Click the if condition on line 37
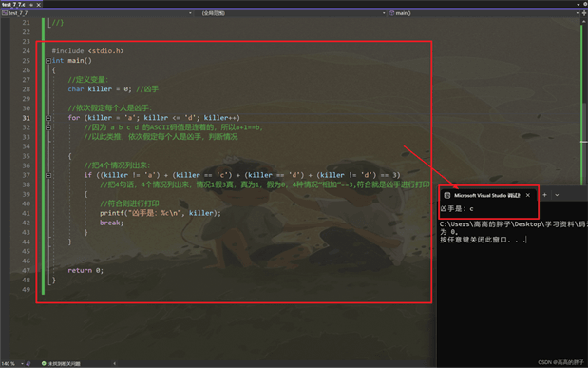This screenshot has height=368, width=588. click(242, 175)
